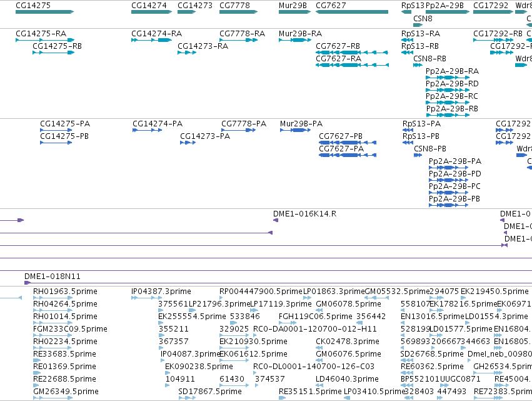Click the CSN8 gene label
Image resolution: width=532 pixels, height=401 pixels.
point(423,18)
